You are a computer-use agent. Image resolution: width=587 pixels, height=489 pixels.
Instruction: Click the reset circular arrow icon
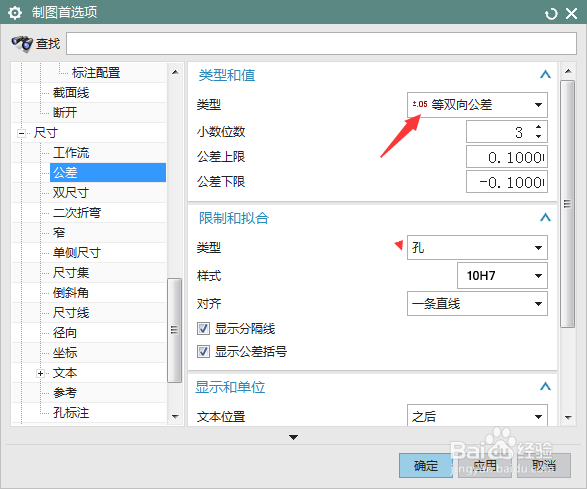tap(551, 14)
